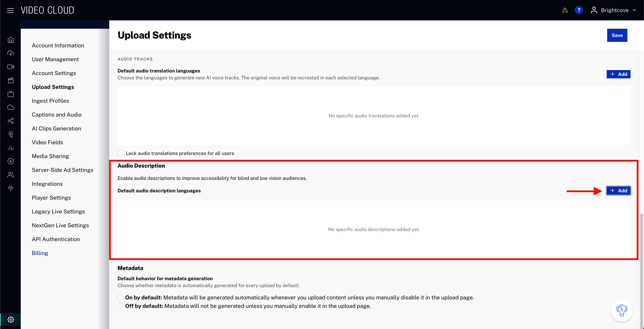Open the Brightcove account dropdown
The image size is (644, 329).
tap(614, 10)
